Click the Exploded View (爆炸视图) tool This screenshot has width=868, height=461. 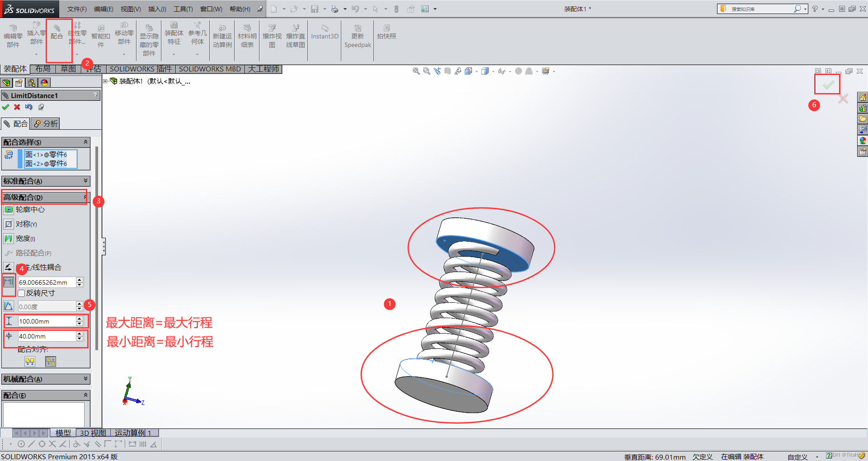coord(272,36)
